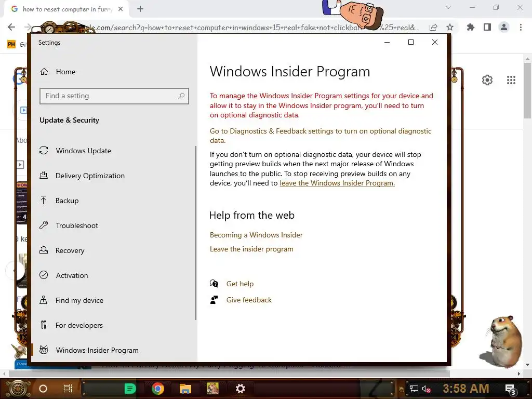Click Chrome page vertical scrollbar
The height and width of the screenshot is (399, 532).
point(527,90)
